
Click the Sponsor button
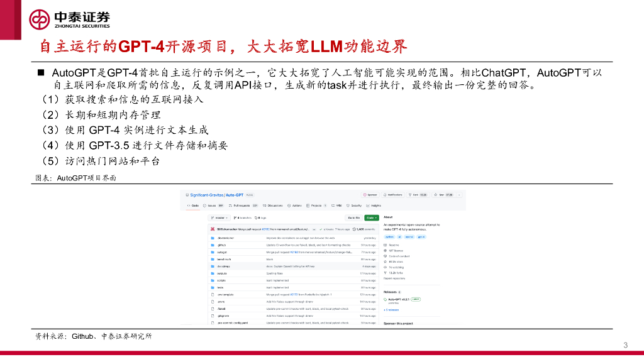(370, 195)
